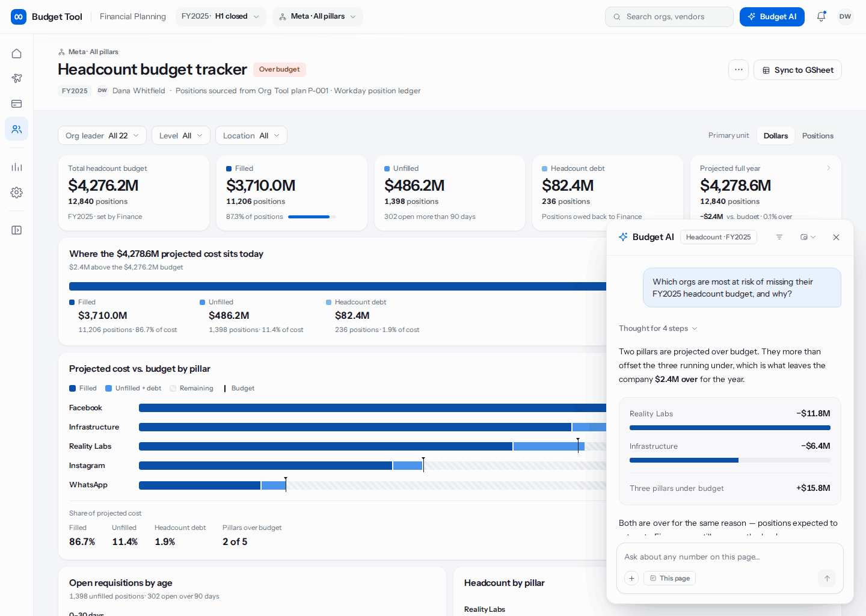Click the Meta All pillars breadcrumb
This screenshot has width=866, height=616.
coord(88,52)
